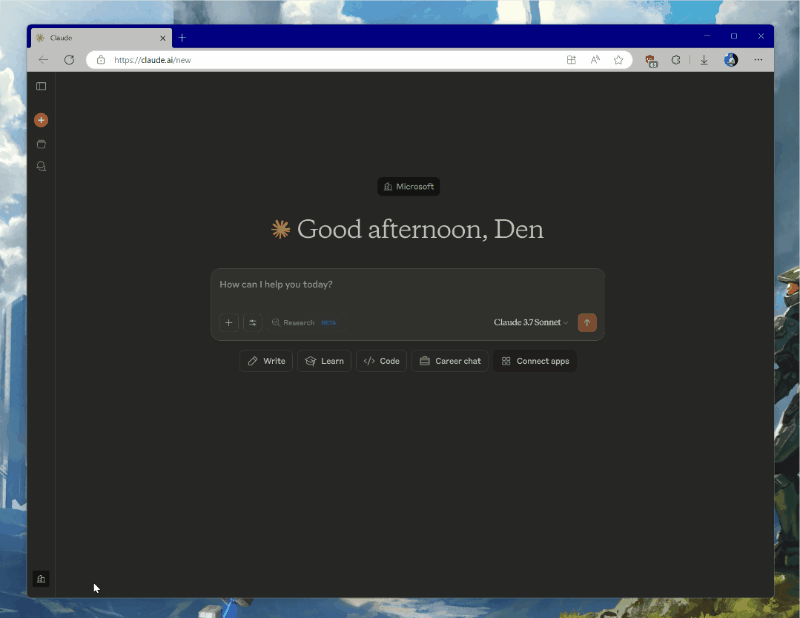
Task: Open the search and tools settings icon
Action: (x=253, y=323)
